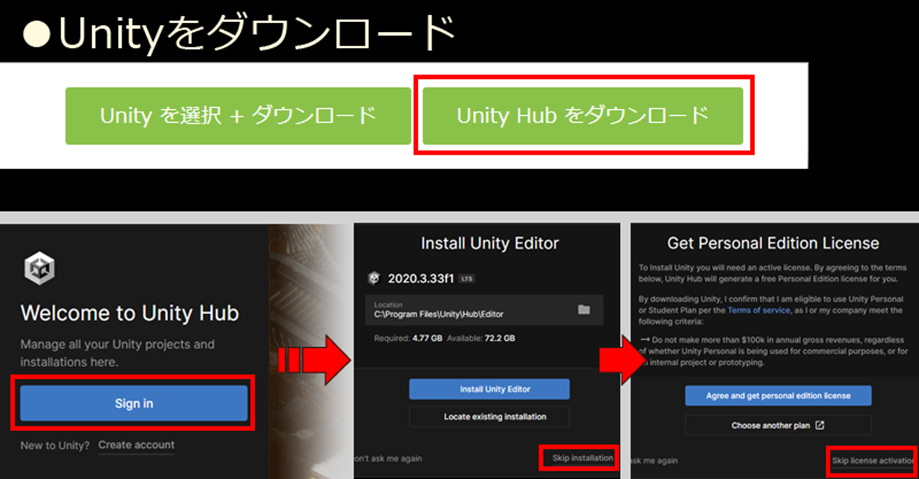Open the Terms of service link

point(759,310)
